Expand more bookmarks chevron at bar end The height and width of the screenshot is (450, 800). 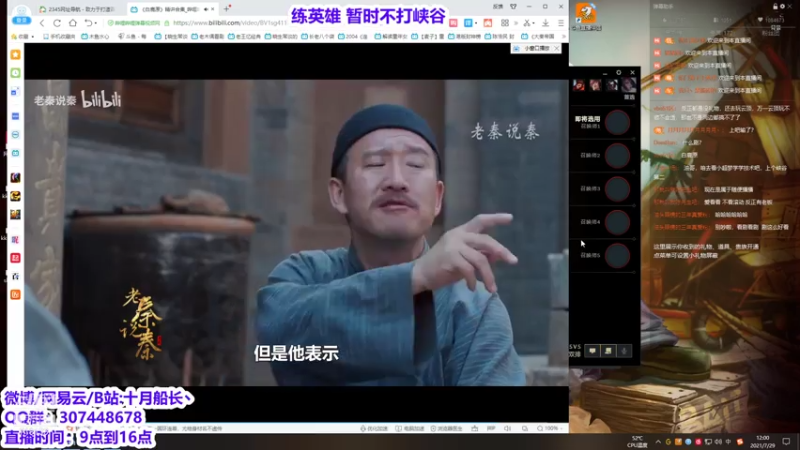[564, 37]
